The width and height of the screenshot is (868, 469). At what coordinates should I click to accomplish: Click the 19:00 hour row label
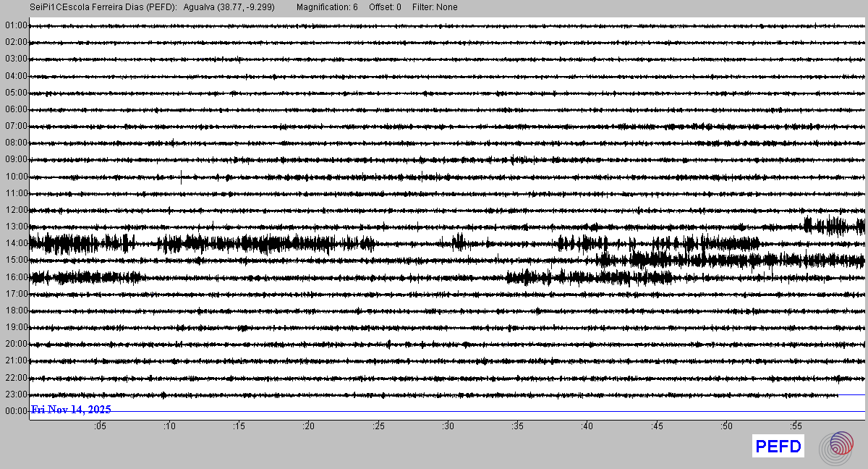coord(16,327)
